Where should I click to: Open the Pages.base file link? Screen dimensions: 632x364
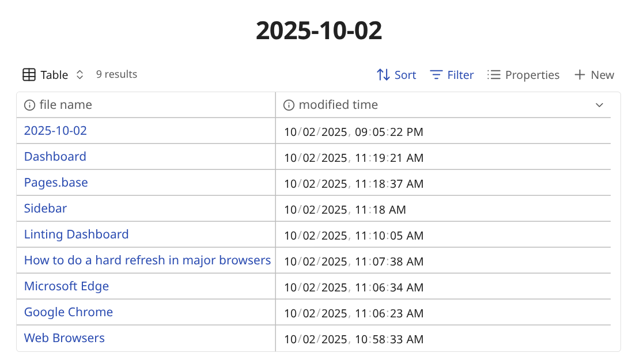[x=56, y=183]
